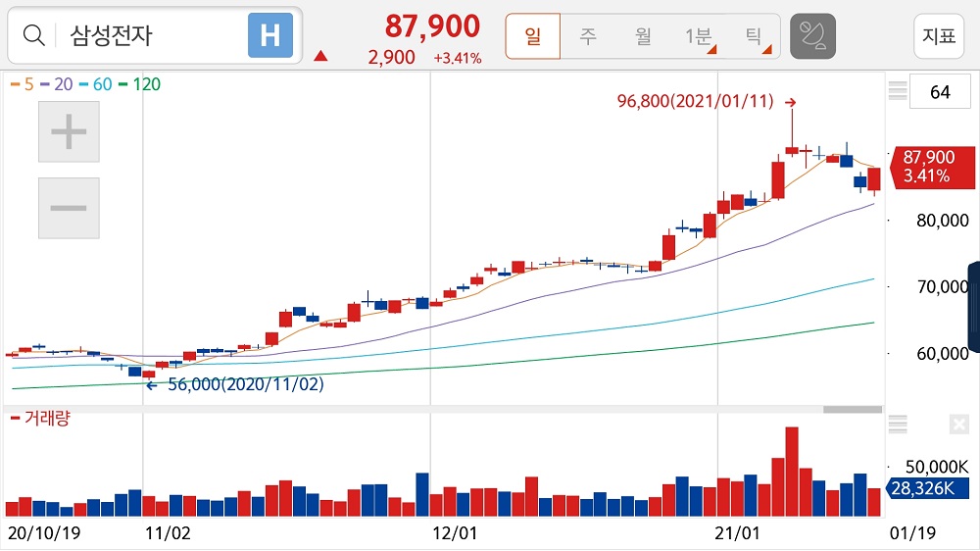The width and height of the screenshot is (980, 551).
Task: Tap the 21/01 date axis label
Action: coord(738,533)
